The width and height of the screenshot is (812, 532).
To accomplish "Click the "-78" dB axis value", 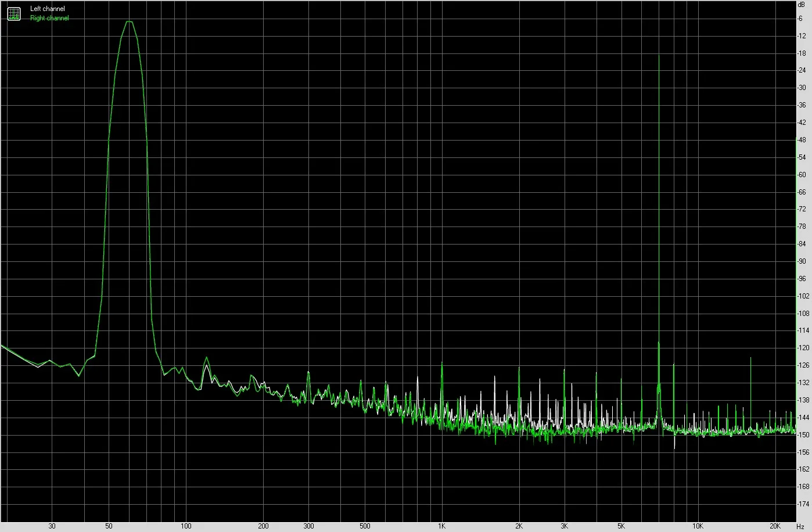I will tap(802, 227).
